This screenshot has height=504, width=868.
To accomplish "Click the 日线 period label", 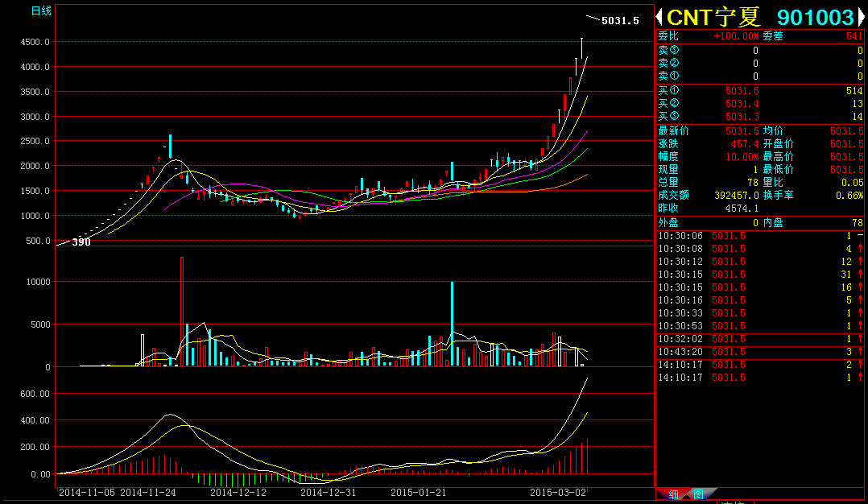I will pos(41,10).
